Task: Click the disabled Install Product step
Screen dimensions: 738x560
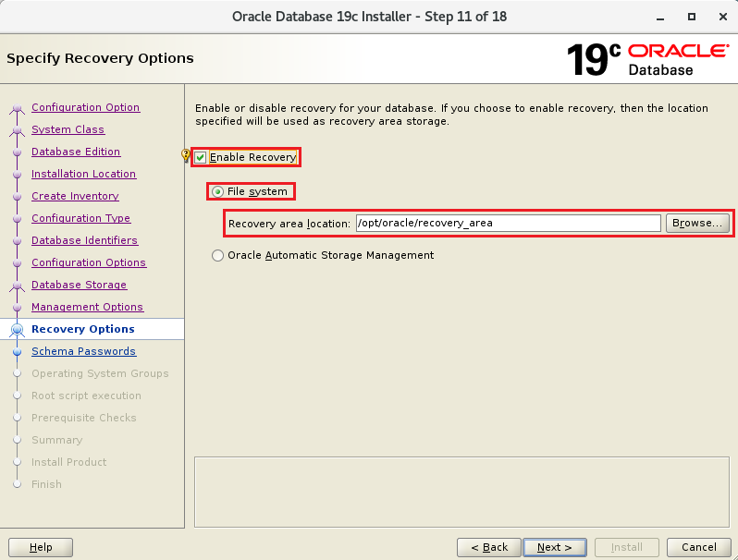Action: coord(68,462)
